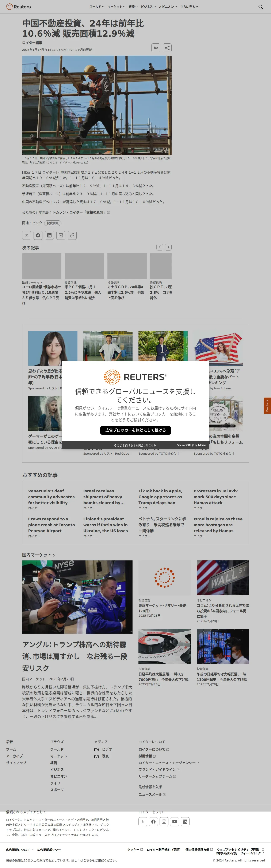Open 日経平均は大幅反落、一時3万7000円割れ headline
Viewport: 271px width, 868px height.
coord(163,677)
